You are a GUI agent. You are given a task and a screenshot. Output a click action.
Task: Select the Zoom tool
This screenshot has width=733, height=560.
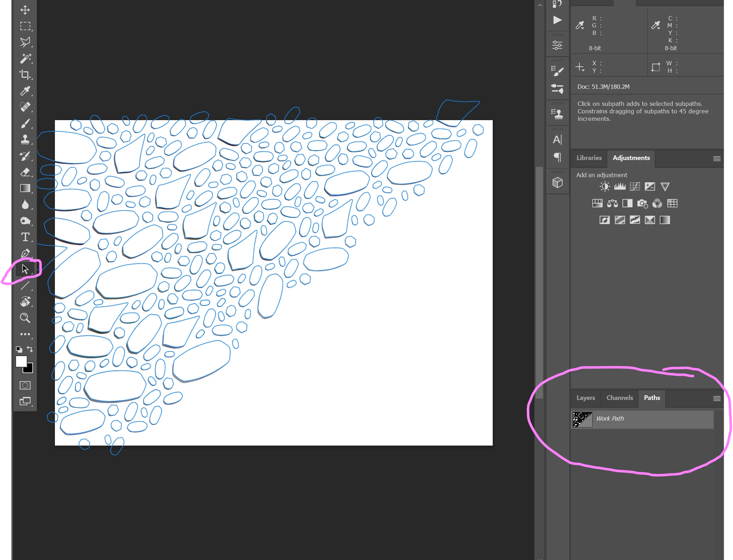[x=25, y=318]
